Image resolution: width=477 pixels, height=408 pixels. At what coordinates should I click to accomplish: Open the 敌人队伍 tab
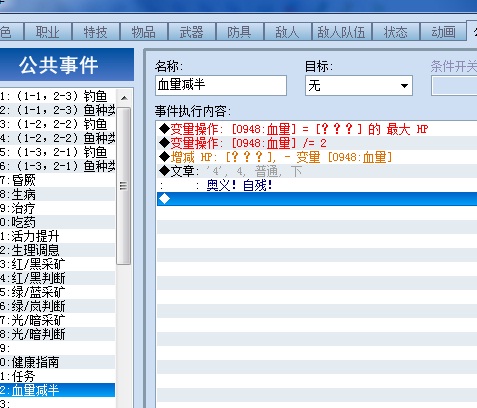point(342,32)
